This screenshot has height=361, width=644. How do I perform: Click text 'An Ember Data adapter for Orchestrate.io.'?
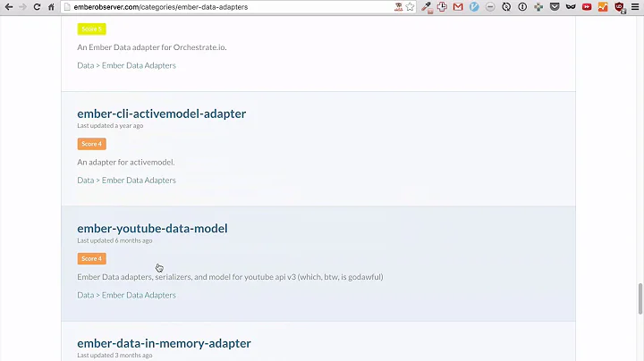(x=152, y=47)
